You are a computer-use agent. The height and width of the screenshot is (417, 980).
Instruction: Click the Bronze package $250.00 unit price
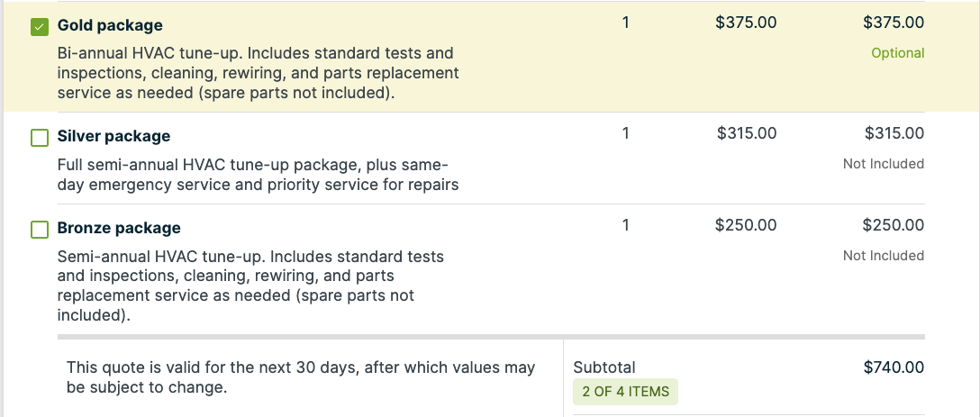tap(746, 225)
